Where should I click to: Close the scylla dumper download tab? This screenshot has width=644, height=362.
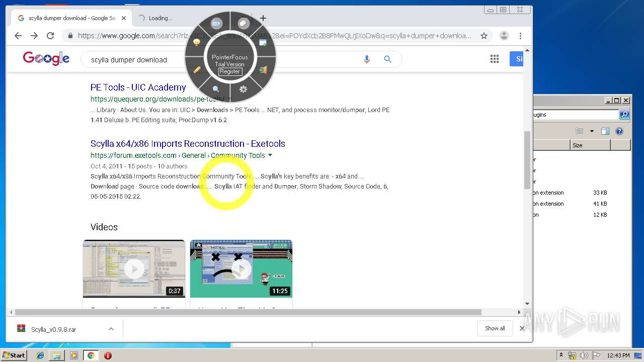point(124,18)
